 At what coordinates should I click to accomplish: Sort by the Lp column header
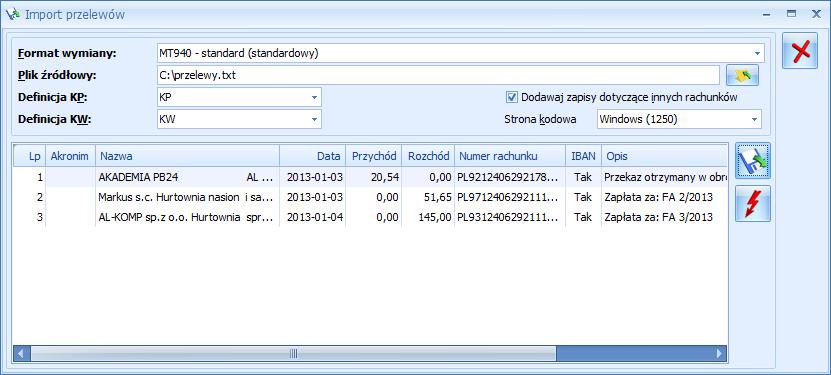point(29,156)
